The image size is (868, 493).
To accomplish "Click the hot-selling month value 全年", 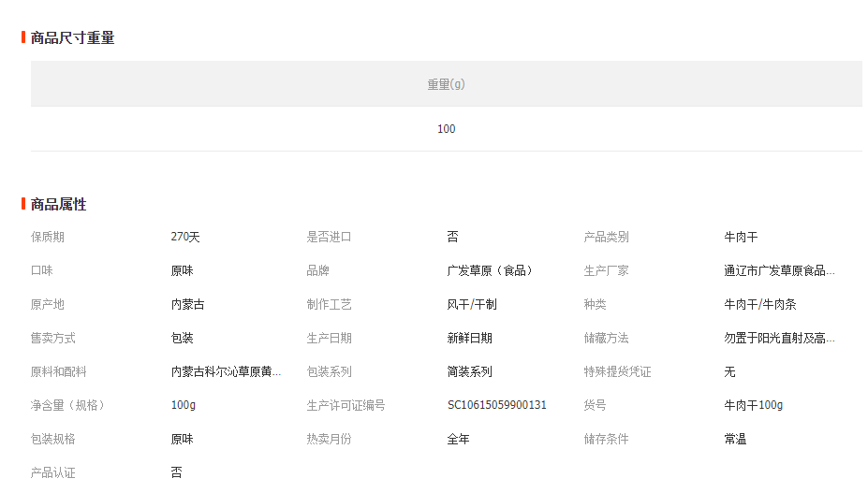I will point(458,440).
